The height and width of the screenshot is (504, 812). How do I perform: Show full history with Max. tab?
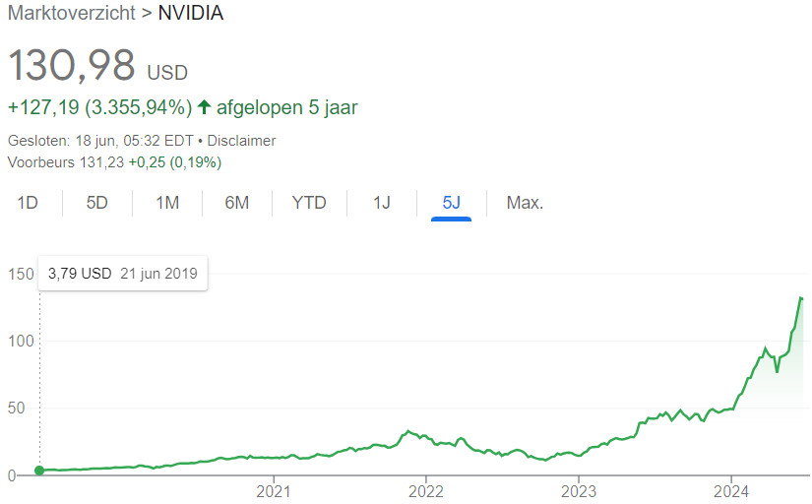point(525,204)
